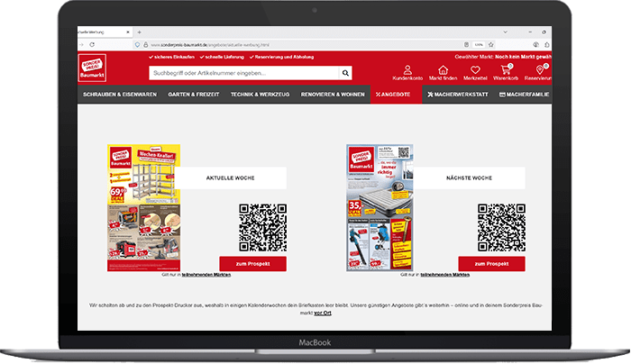Minimize the browser window
This screenshot has width=631, height=364.
[530, 32]
